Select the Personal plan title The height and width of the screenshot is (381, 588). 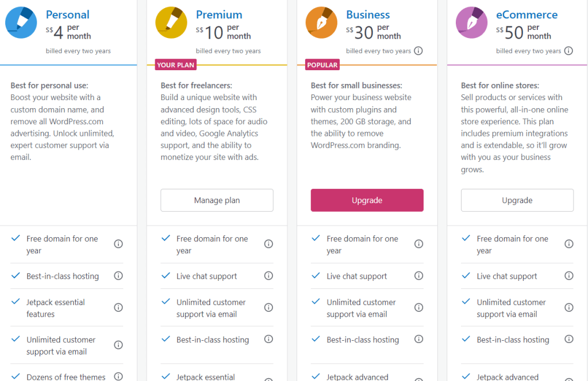click(67, 14)
